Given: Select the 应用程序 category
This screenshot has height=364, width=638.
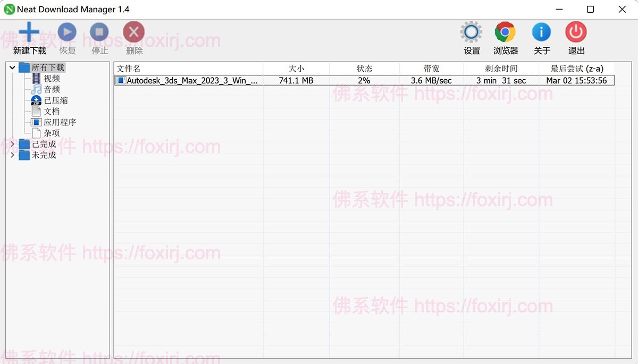Looking at the screenshot, I should 60,122.
